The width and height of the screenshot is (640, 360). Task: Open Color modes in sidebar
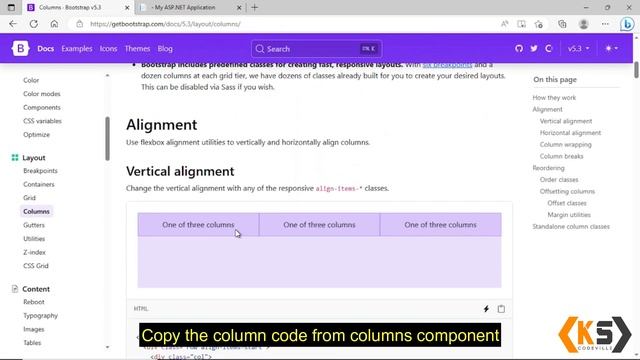(x=42, y=94)
